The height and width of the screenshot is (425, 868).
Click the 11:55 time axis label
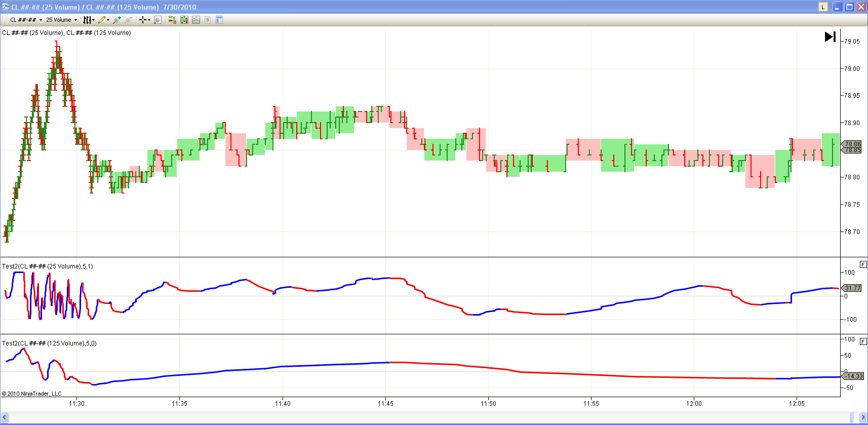click(591, 404)
